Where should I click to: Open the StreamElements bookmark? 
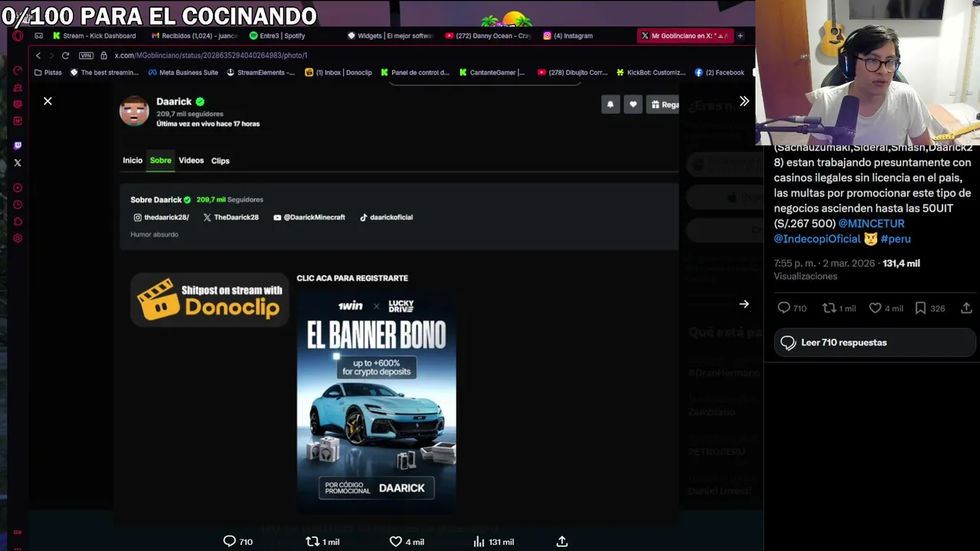(260, 72)
